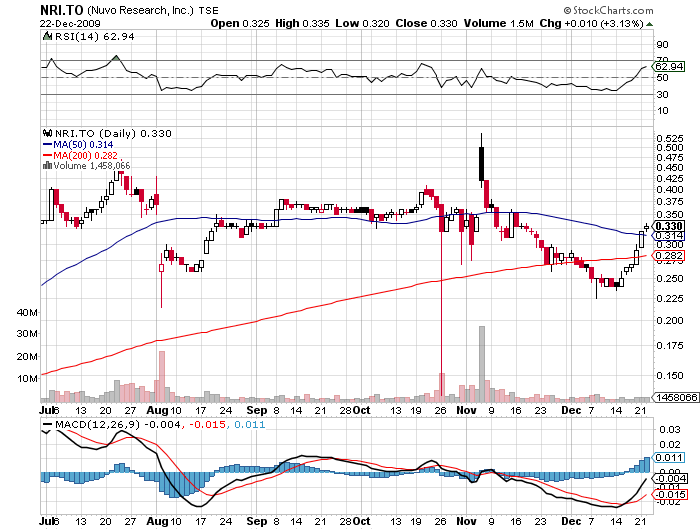Click the candlestick icon beside NRI.TO (Daily)
This screenshot has height=530, width=700.
click(47, 133)
